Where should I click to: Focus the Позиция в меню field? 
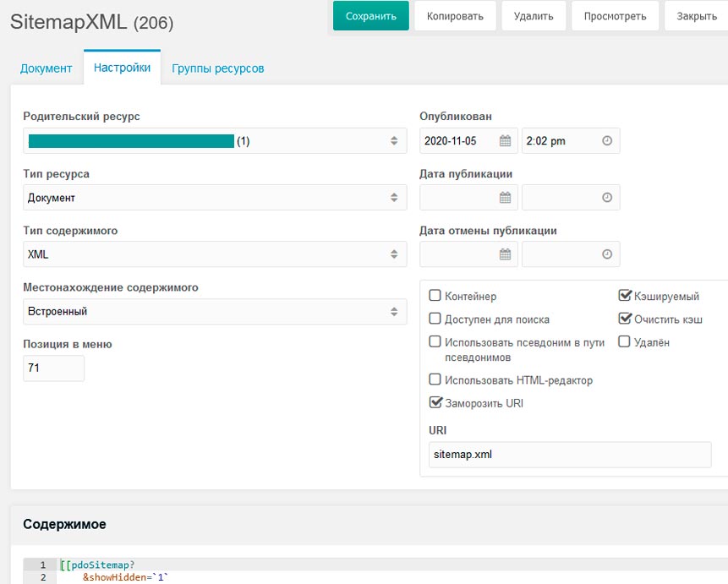pos(54,368)
